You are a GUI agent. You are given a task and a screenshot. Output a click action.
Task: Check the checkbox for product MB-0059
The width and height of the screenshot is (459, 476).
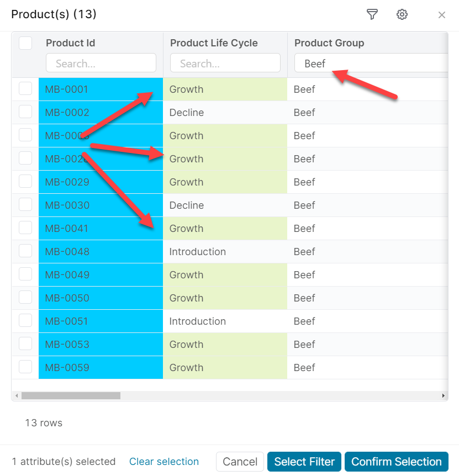[25, 368]
